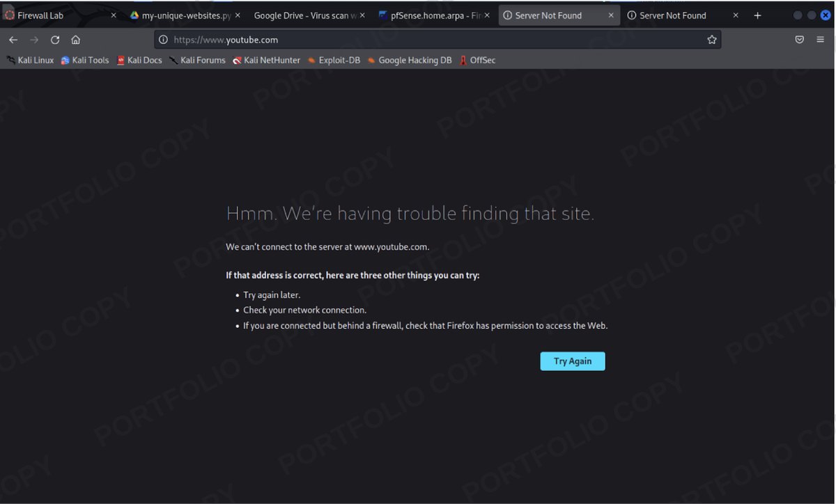Open the Exploit-DB bookmark
Image resolution: width=836 pixels, height=504 pixels.
pyautogui.click(x=334, y=61)
